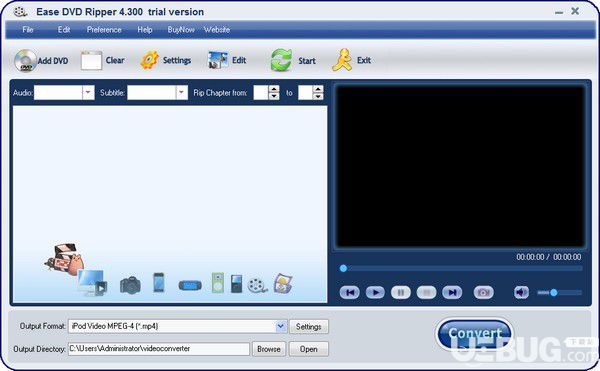
Task: Expand the Audio track dropdown
Action: click(x=88, y=93)
